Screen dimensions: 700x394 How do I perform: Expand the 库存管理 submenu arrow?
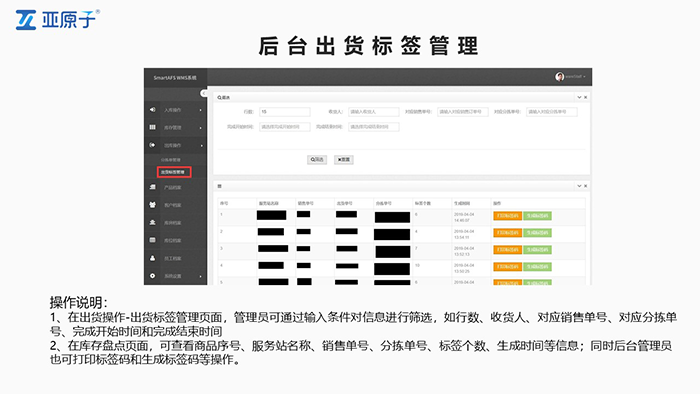point(200,128)
